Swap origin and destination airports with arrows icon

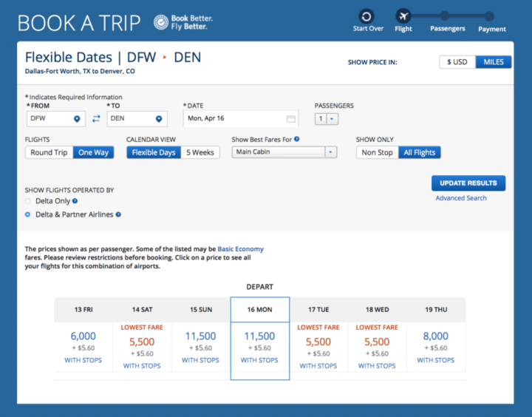[x=96, y=118]
